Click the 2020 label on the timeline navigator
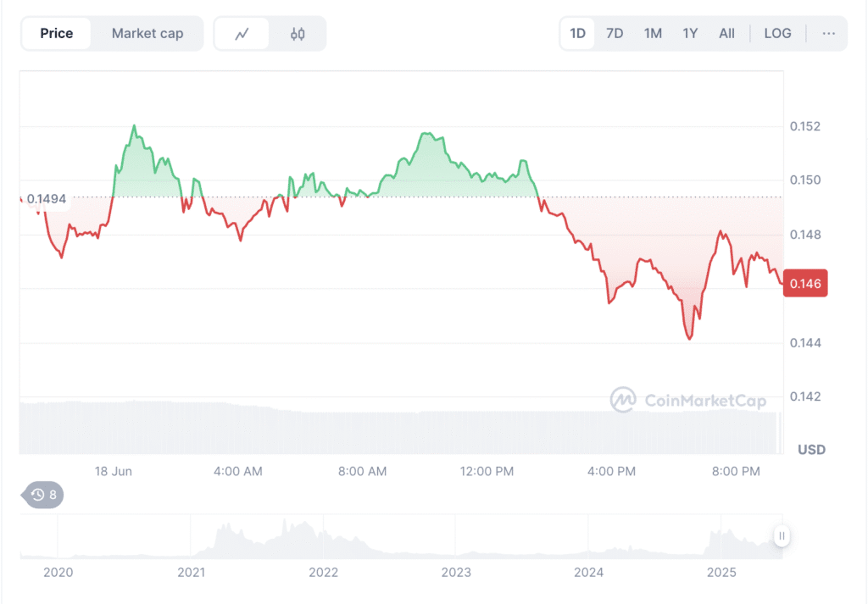Screen dimensions: 868x604 (58, 573)
